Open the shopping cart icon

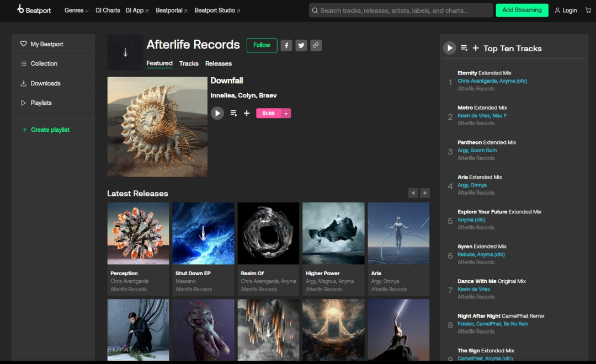point(588,10)
